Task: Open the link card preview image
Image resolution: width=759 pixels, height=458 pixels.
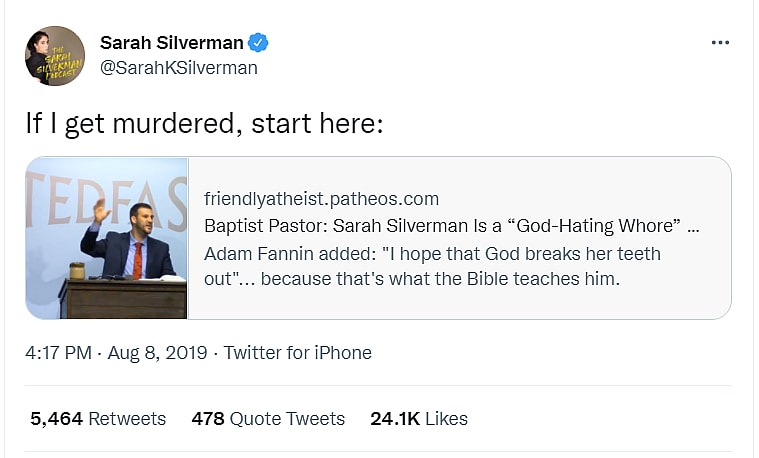Action: point(107,238)
